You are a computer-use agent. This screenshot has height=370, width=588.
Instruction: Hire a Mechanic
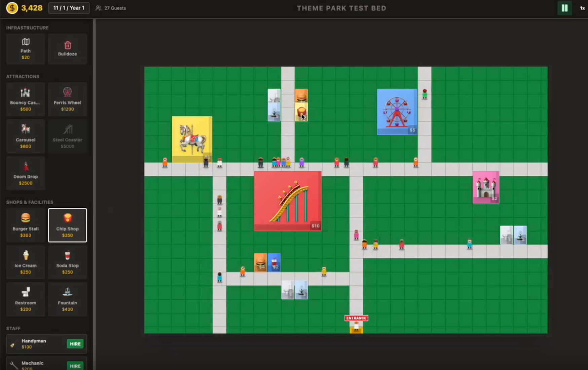tap(75, 366)
